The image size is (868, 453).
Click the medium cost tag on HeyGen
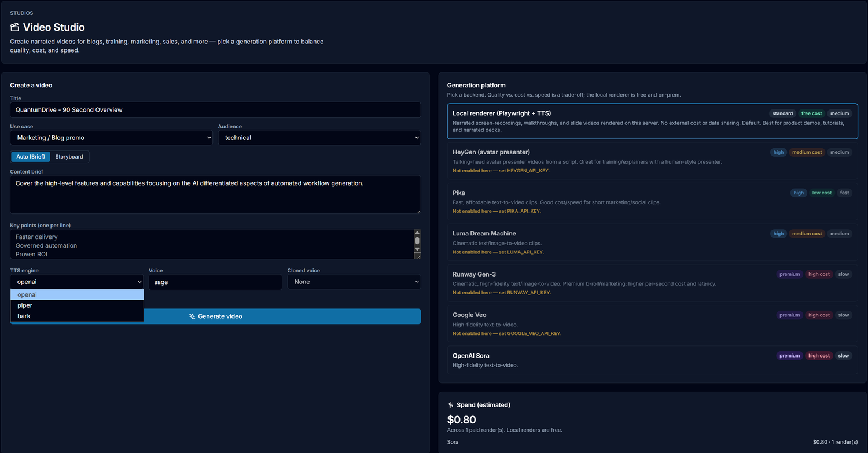tap(807, 153)
